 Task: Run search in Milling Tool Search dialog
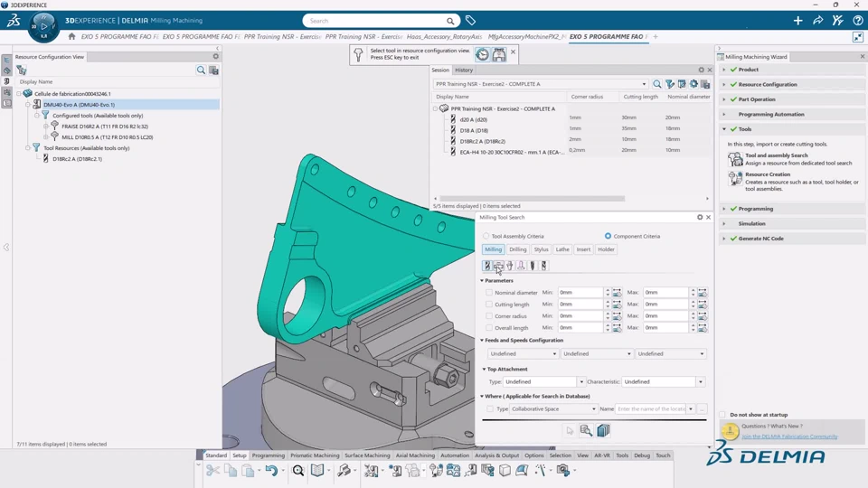[586, 431]
